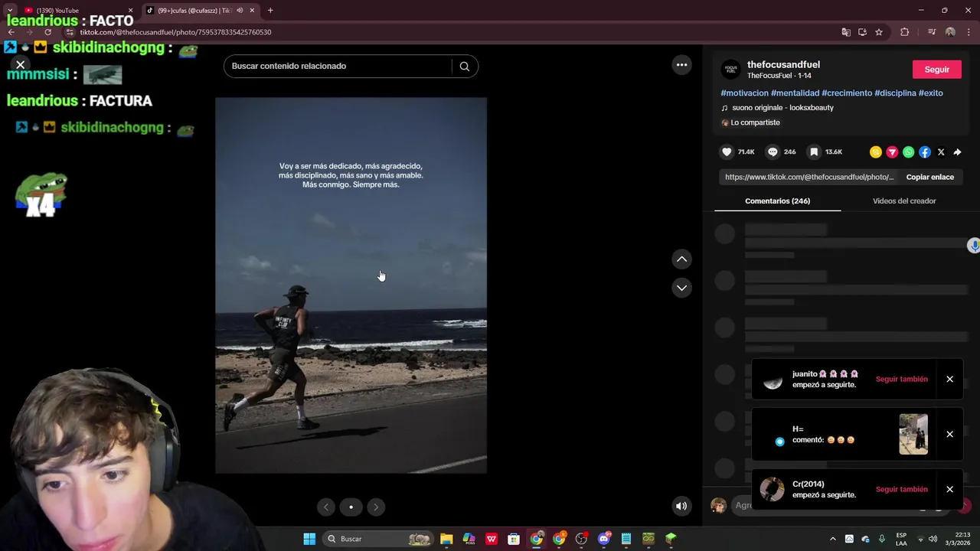Viewport: 980px width, 551px height.
Task: Share the post to Facebook
Action: [925, 152]
